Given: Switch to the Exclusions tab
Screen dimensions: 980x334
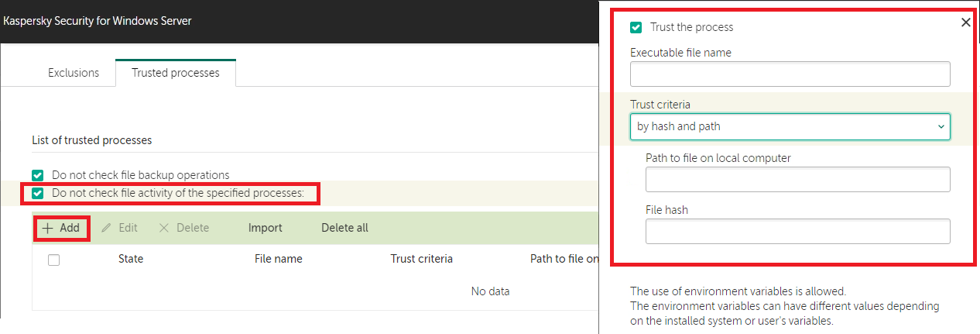Looking at the screenshot, I should coord(74,73).
